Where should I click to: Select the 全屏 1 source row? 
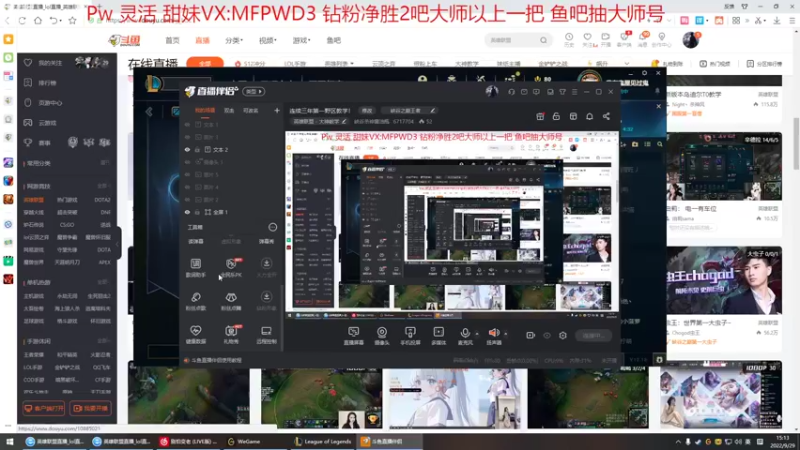click(x=231, y=212)
